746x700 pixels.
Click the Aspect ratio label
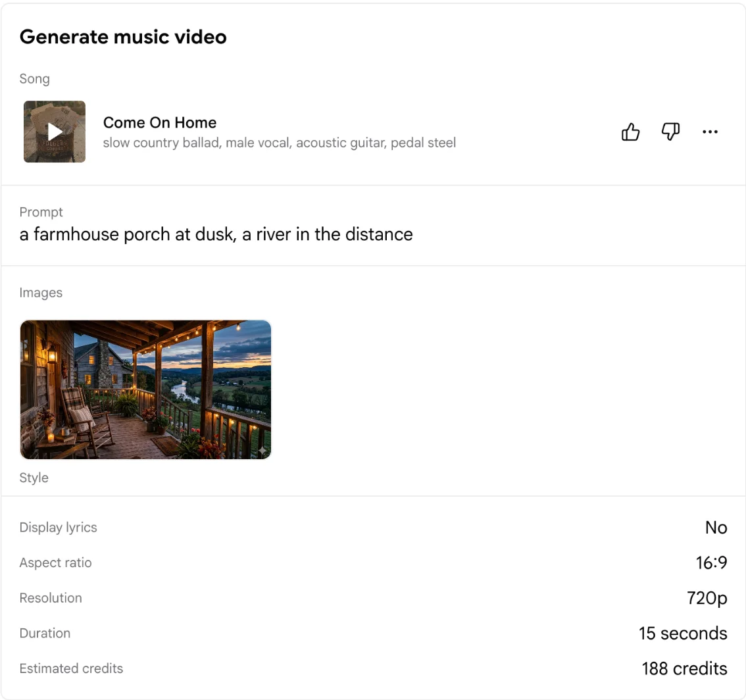point(56,562)
